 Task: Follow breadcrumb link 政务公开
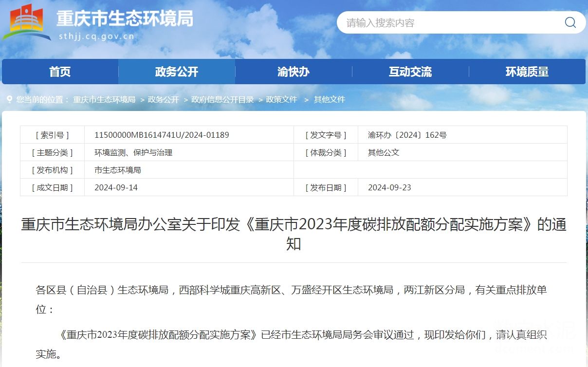[x=164, y=99]
